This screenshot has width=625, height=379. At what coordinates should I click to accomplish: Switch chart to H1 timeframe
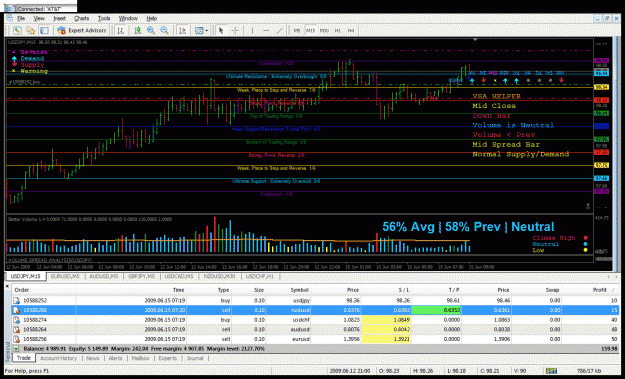click(x=338, y=30)
